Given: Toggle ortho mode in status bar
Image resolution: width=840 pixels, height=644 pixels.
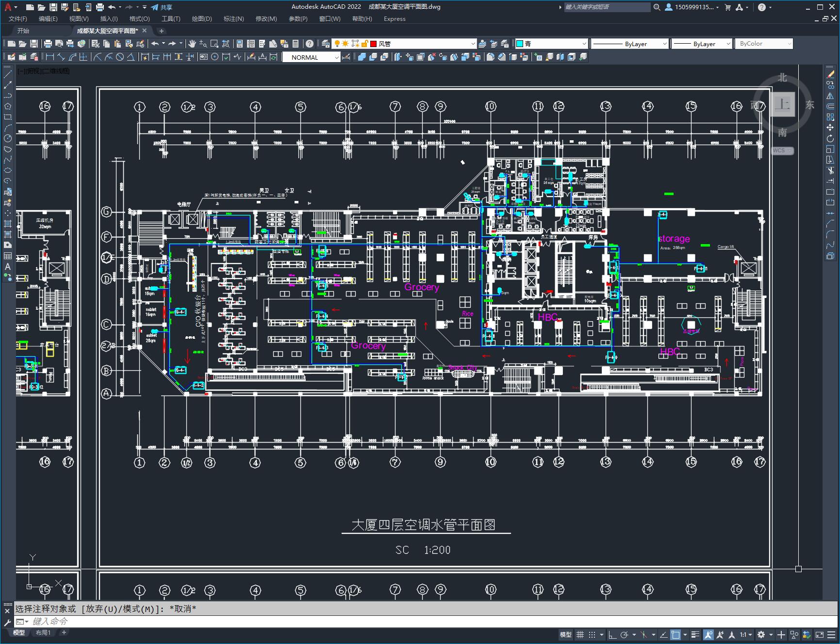Looking at the screenshot, I should (x=612, y=635).
